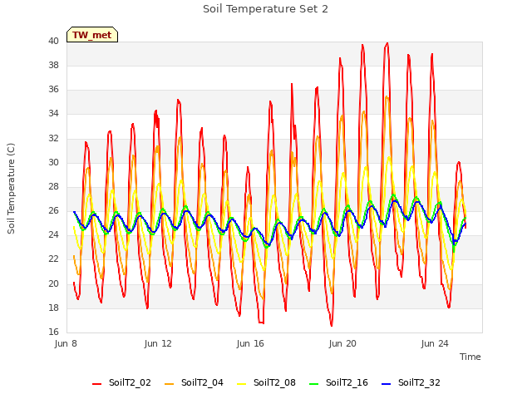Toggle the SoilT2_16 legend entry
532x399 pixels.
(338, 382)
